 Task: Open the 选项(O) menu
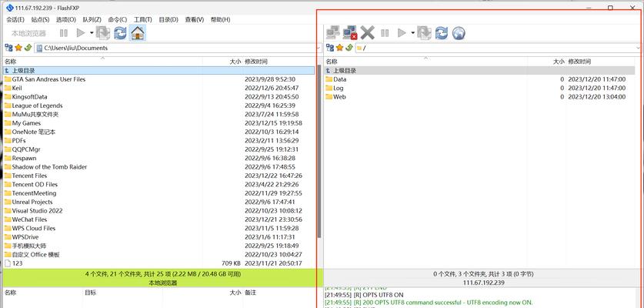pyautogui.click(x=65, y=19)
